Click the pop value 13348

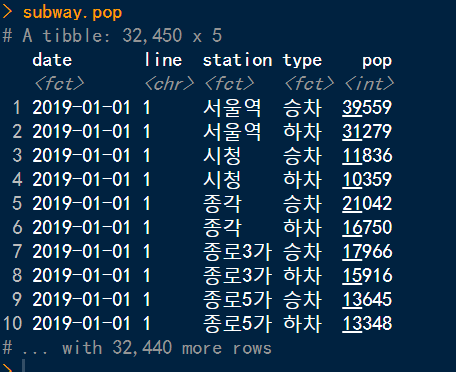[x=367, y=323]
